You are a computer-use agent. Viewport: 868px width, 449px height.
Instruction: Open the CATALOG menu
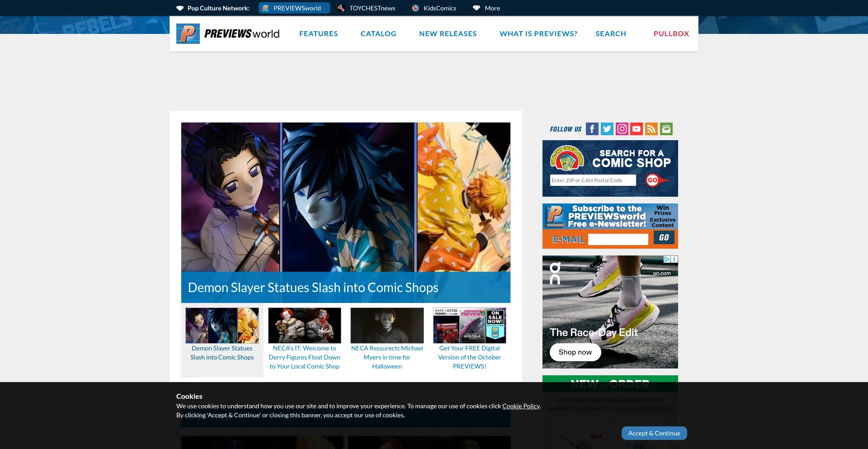pyautogui.click(x=378, y=34)
